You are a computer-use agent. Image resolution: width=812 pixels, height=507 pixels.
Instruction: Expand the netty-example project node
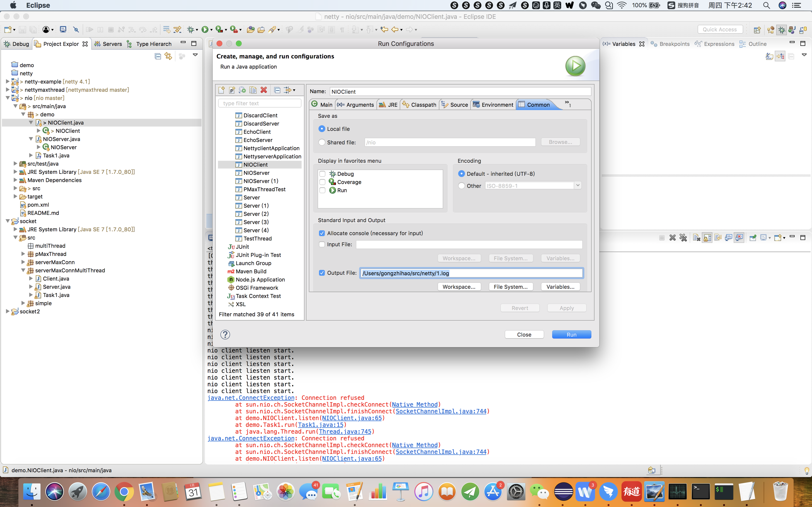[x=7, y=82]
